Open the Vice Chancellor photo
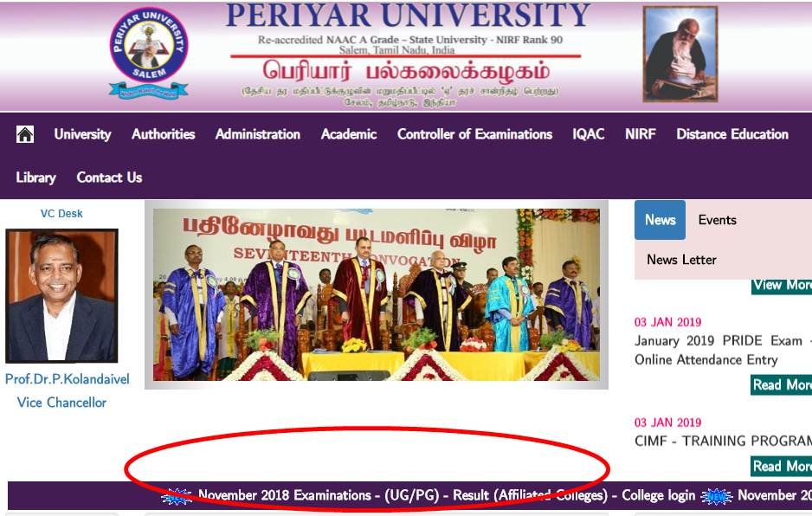 (x=61, y=295)
